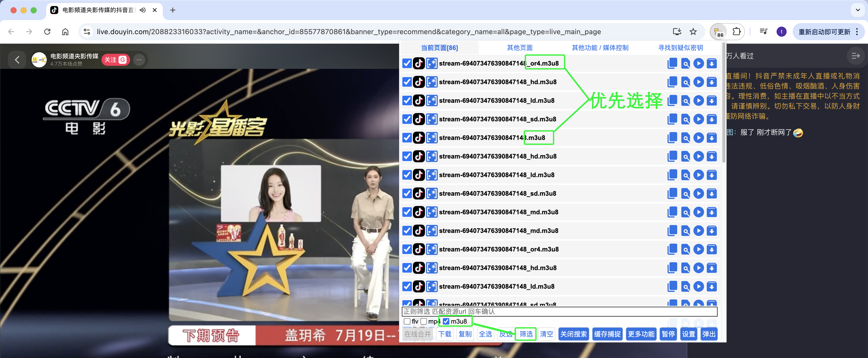Play the _ld.m3u8 stream in third row

coord(698,100)
